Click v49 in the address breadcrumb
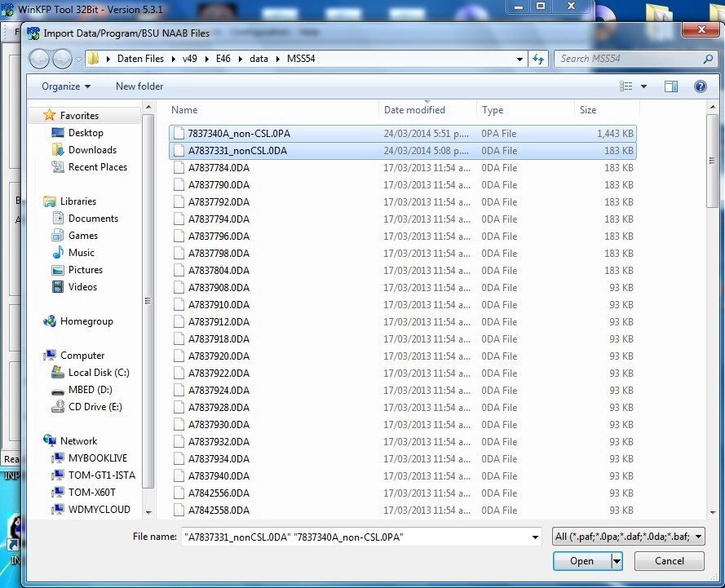725x588 pixels. 189,59
